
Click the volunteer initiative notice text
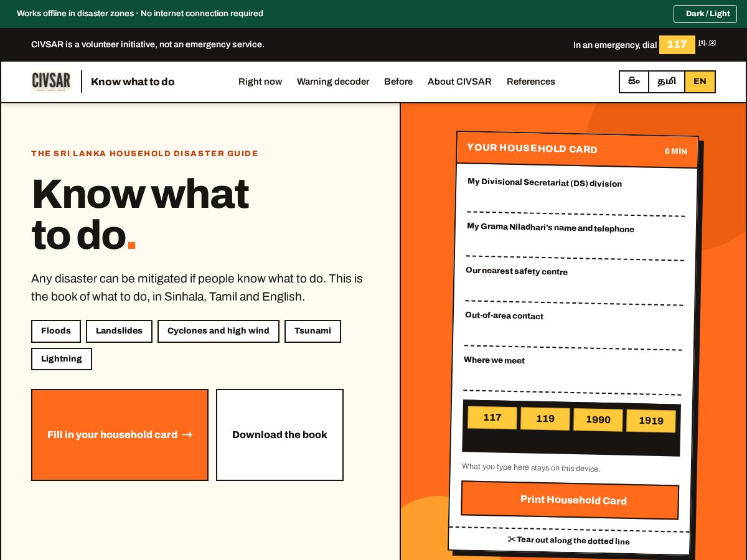pos(148,44)
